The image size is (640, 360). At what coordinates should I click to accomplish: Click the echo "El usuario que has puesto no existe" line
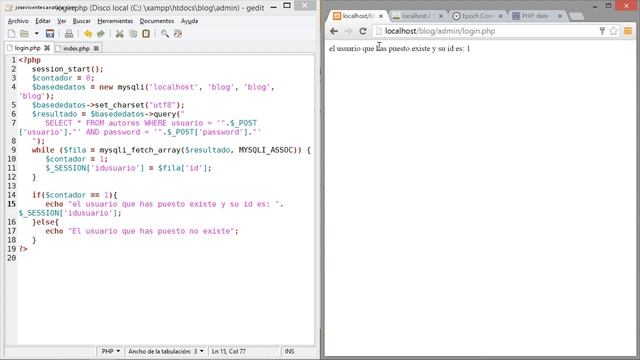pyautogui.click(x=142, y=231)
